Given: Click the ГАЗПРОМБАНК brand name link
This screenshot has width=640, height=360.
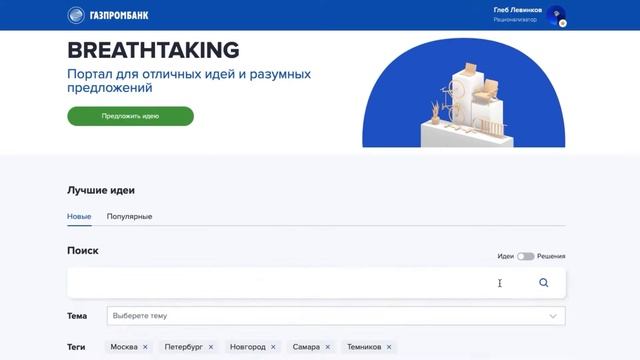Looking at the screenshot, I should (x=119, y=16).
